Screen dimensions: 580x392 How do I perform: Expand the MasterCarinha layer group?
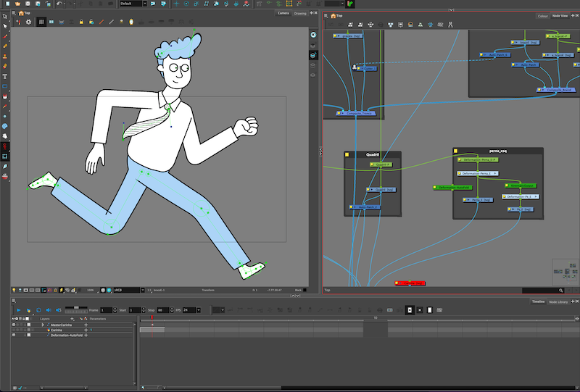click(x=44, y=325)
